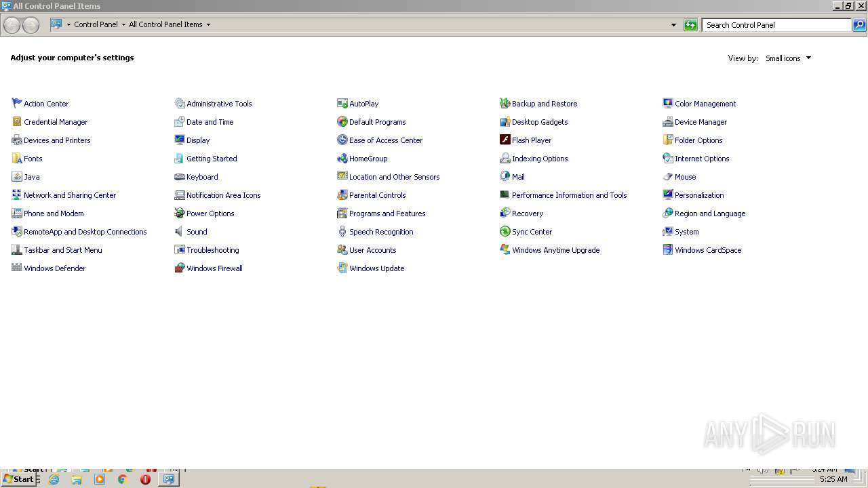Open the Windows CardSpace link

click(x=708, y=250)
